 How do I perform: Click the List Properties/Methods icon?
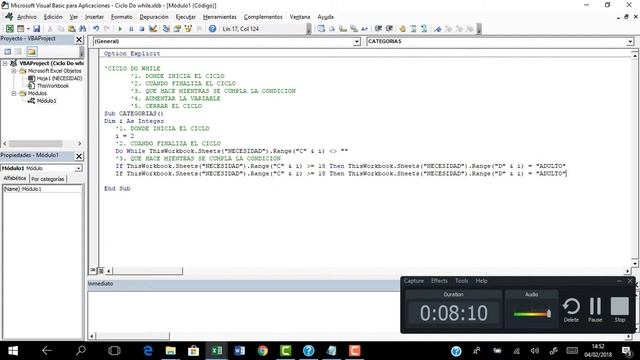[321, 29]
